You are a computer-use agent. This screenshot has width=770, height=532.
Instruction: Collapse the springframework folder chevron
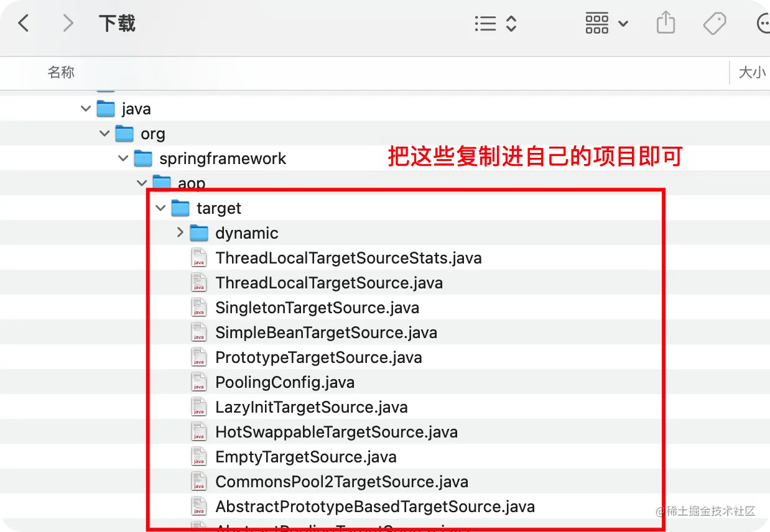point(123,158)
